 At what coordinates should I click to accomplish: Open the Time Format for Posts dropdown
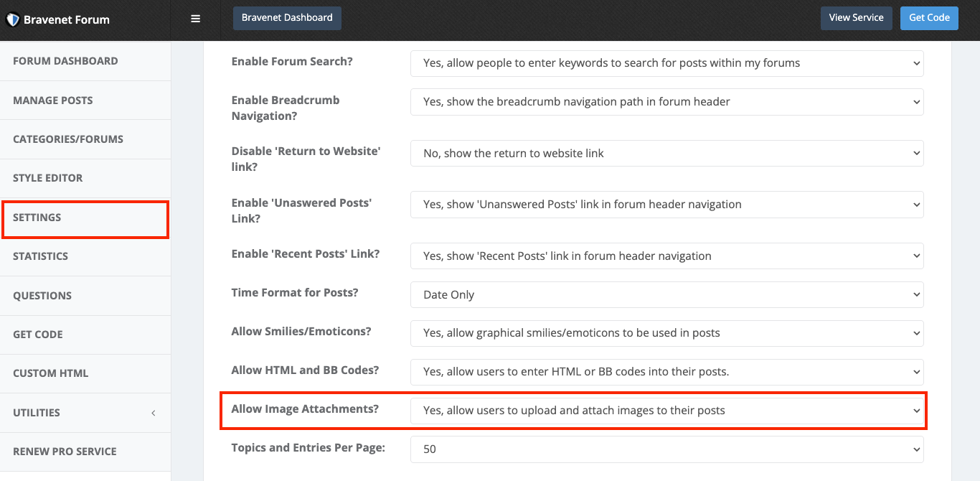(666, 295)
